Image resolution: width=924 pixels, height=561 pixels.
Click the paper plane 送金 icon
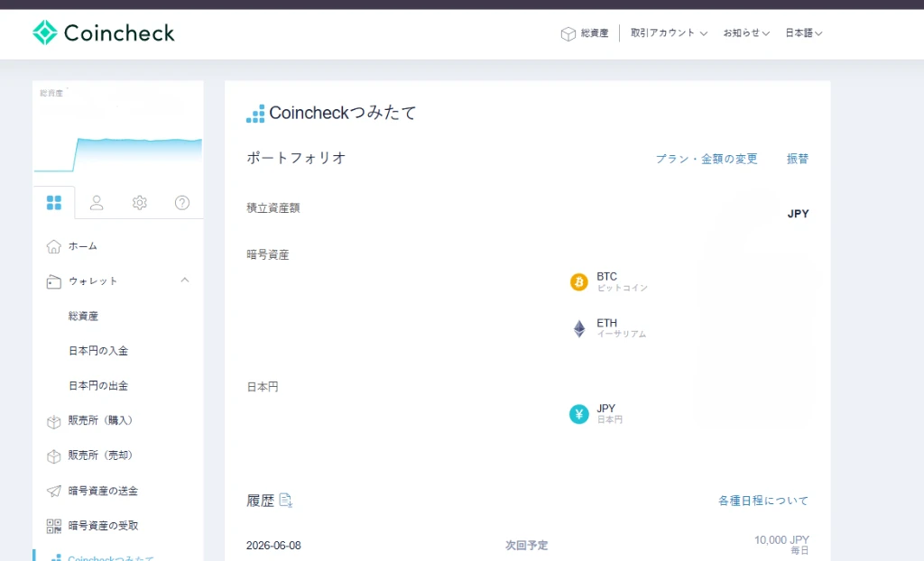coord(53,491)
